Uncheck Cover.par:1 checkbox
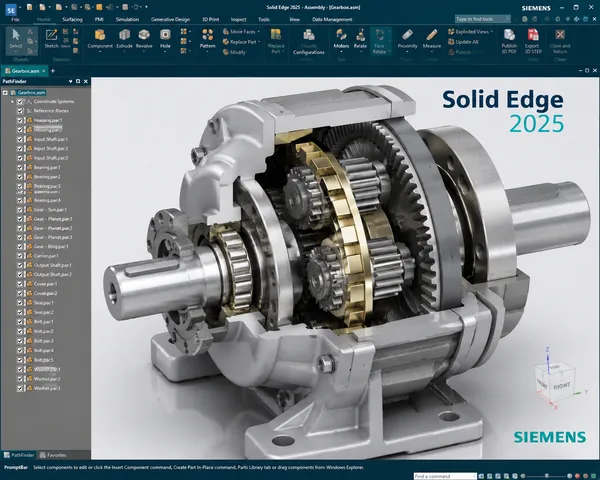The image size is (600, 480). (20, 284)
